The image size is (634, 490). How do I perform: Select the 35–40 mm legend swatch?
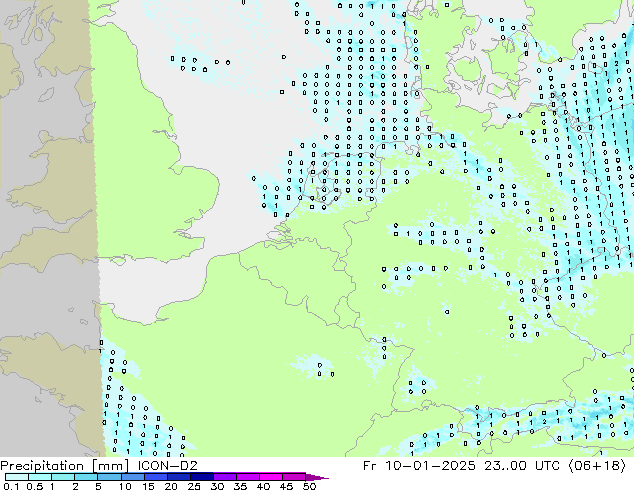coord(247,477)
